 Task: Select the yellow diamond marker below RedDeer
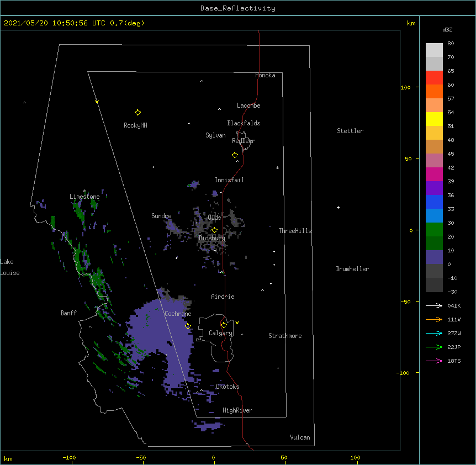[x=235, y=155]
